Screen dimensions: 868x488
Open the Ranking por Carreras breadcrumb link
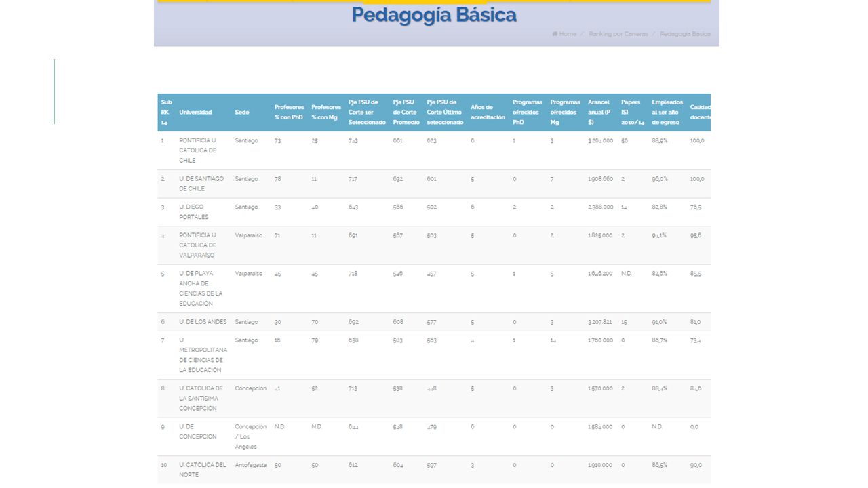point(618,34)
